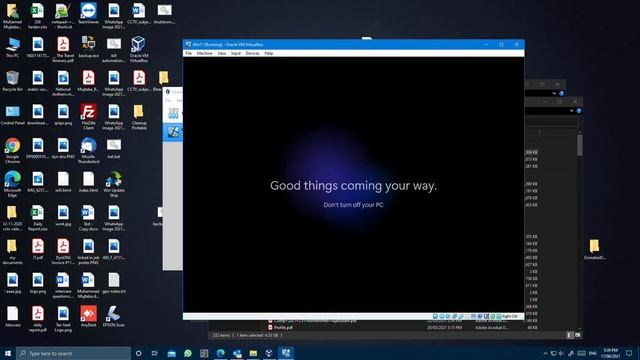Select the my documents folder on desktop
This screenshot has height=360, width=640.
click(12, 251)
